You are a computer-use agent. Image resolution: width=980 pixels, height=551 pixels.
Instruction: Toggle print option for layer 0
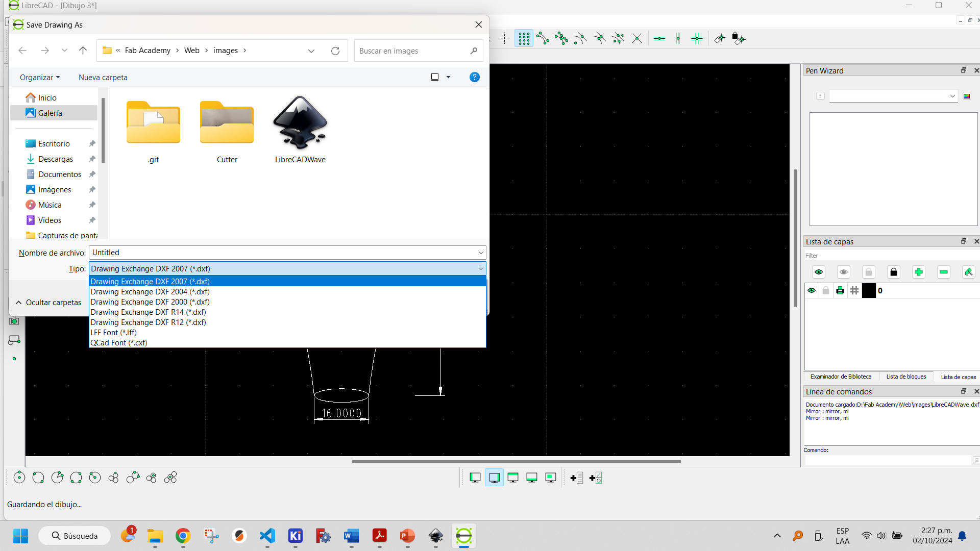point(840,291)
